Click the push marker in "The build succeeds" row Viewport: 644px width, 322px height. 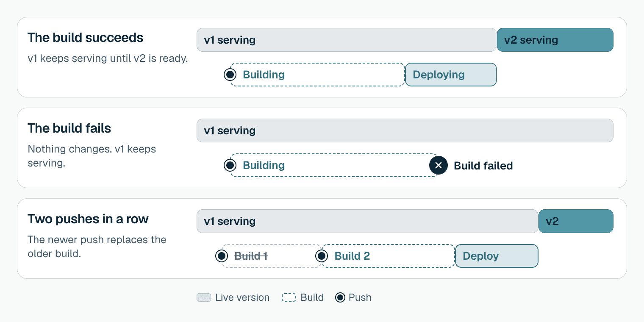[230, 75]
